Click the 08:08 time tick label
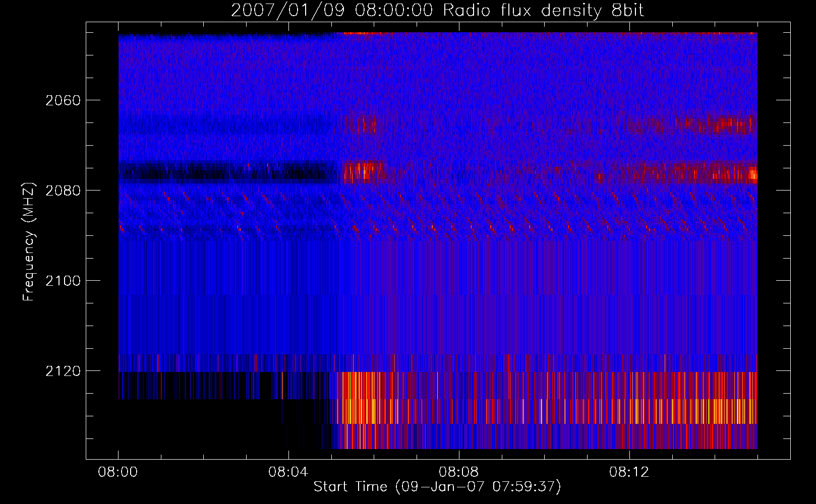 458,472
